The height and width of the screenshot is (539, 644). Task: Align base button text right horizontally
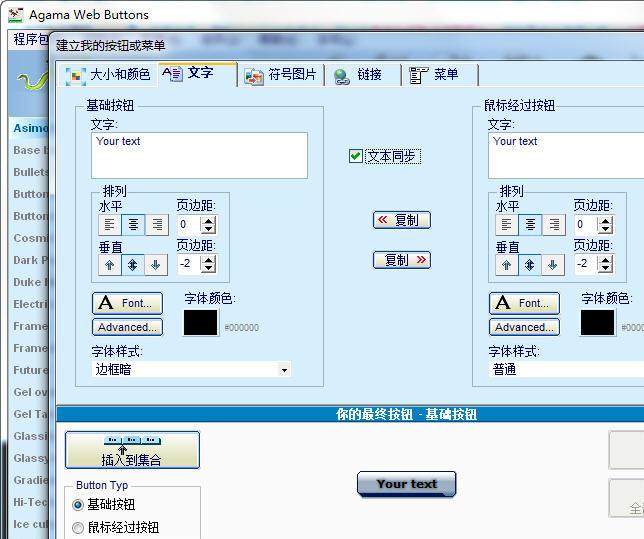(157, 225)
